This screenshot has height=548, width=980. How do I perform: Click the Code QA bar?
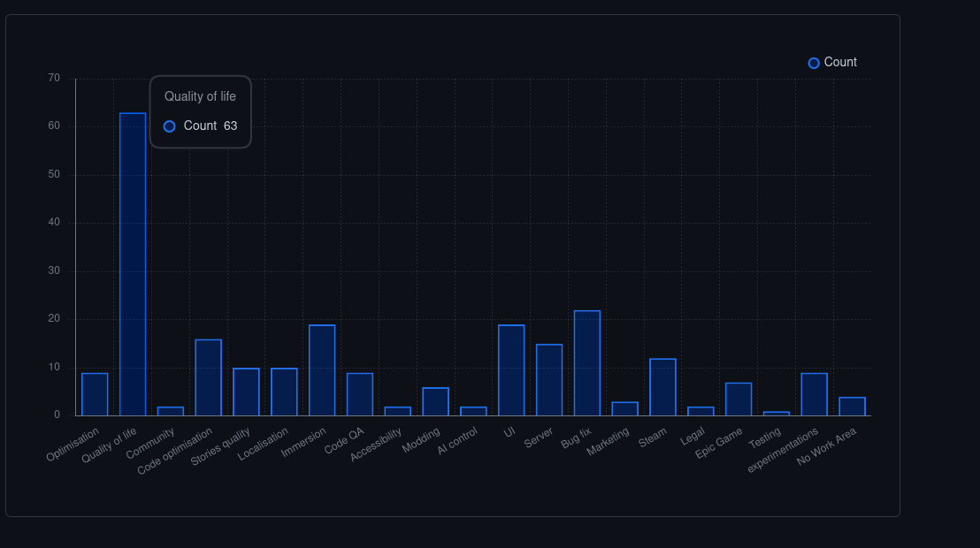[x=360, y=394]
